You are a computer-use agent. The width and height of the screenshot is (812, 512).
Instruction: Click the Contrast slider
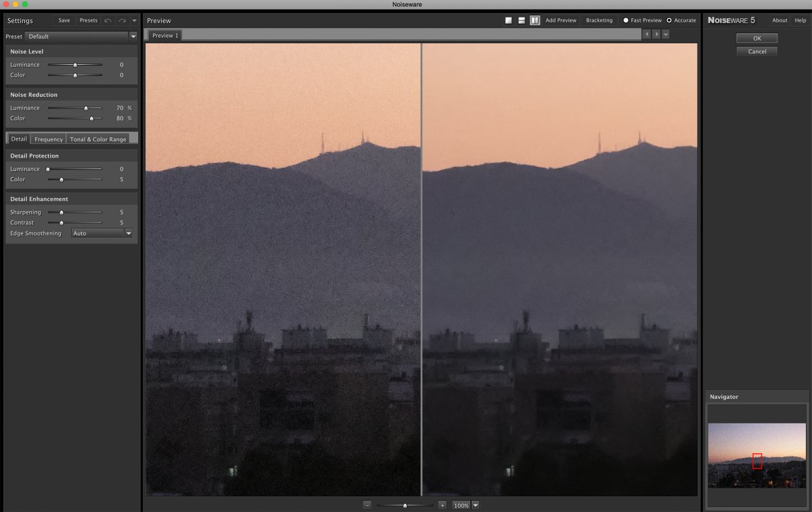coord(74,223)
